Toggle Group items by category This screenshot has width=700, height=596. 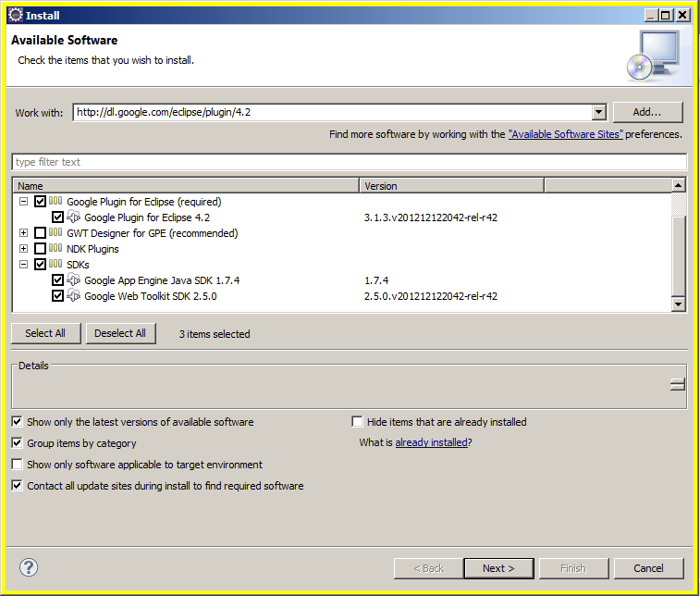click(x=17, y=442)
